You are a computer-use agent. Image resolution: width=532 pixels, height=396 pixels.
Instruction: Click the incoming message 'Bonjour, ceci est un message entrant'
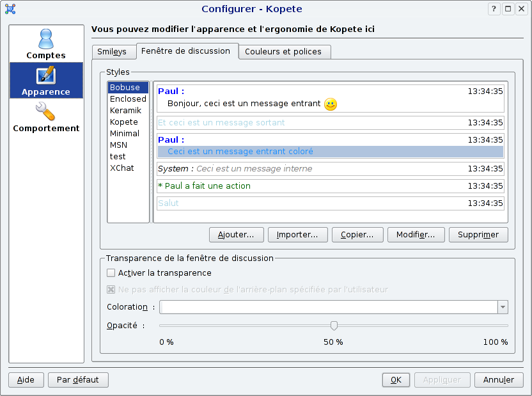(244, 104)
